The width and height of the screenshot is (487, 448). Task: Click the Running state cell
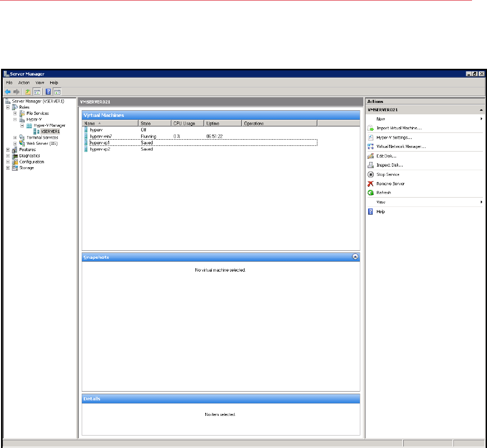pyautogui.click(x=148, y=137)
